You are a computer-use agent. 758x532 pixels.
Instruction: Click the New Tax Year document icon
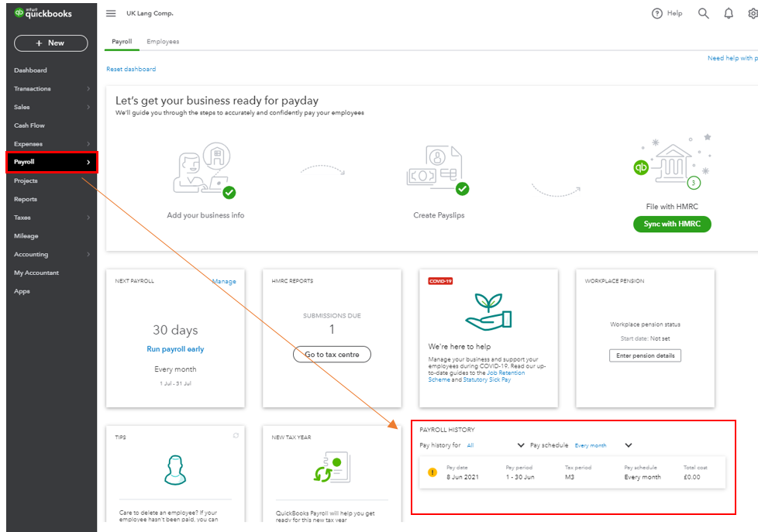point(332,467)
